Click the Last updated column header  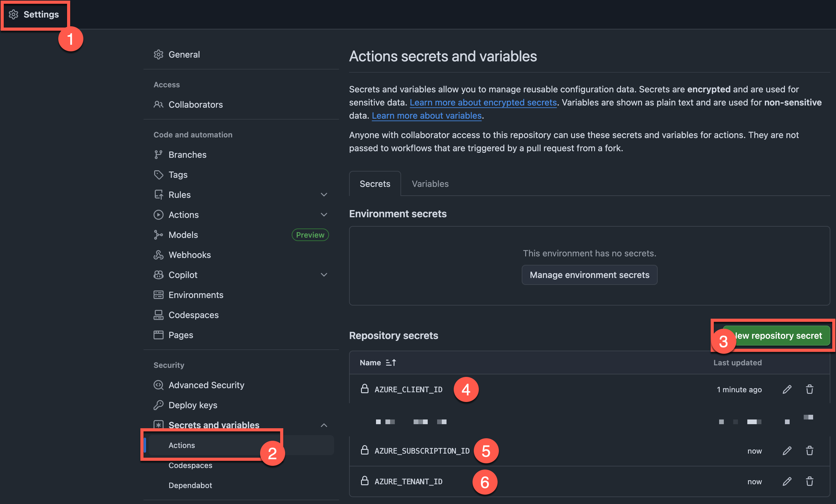pos(737,363)
